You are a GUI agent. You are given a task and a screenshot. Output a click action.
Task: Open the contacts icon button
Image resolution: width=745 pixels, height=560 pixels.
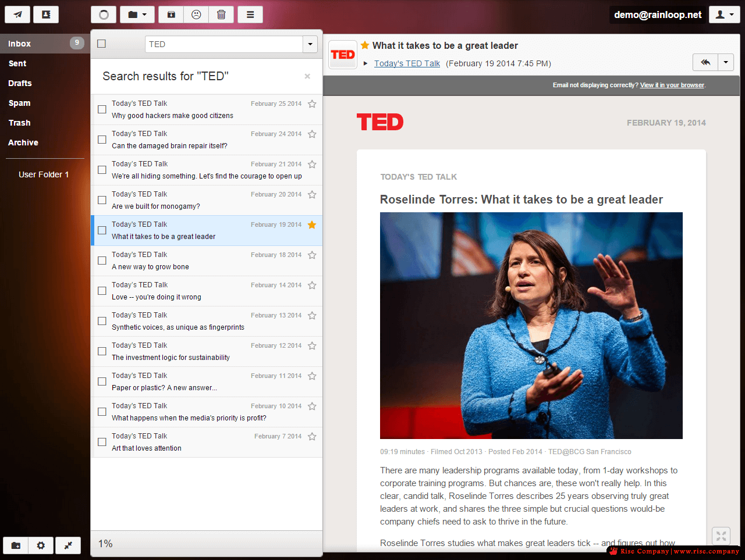[x=46, y=15]
